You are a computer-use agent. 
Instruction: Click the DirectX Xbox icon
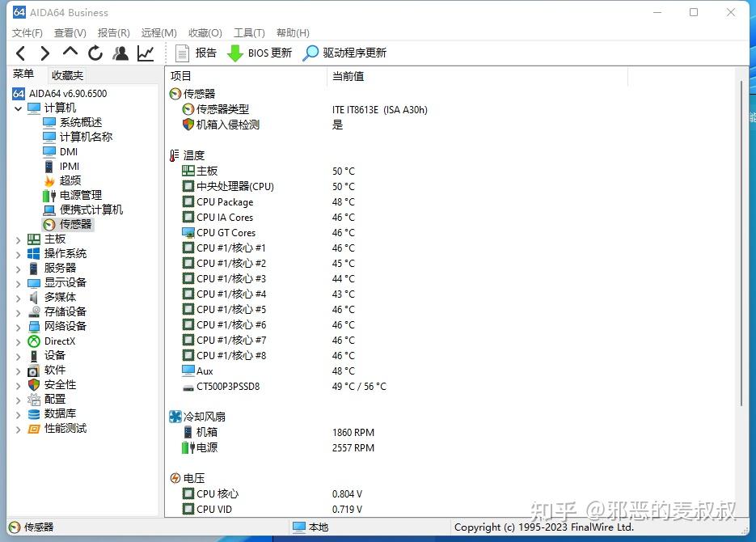[x=34, y=341]
